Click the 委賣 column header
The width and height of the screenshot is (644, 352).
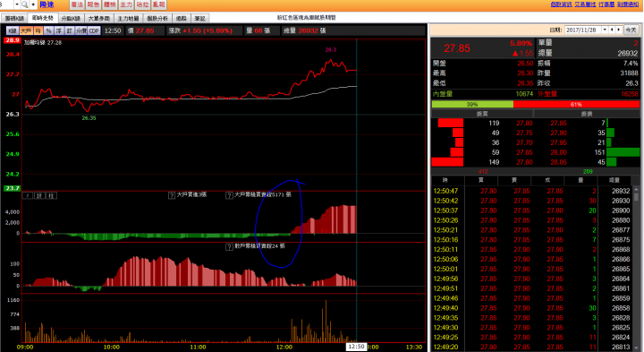click(x=587, y=114)
